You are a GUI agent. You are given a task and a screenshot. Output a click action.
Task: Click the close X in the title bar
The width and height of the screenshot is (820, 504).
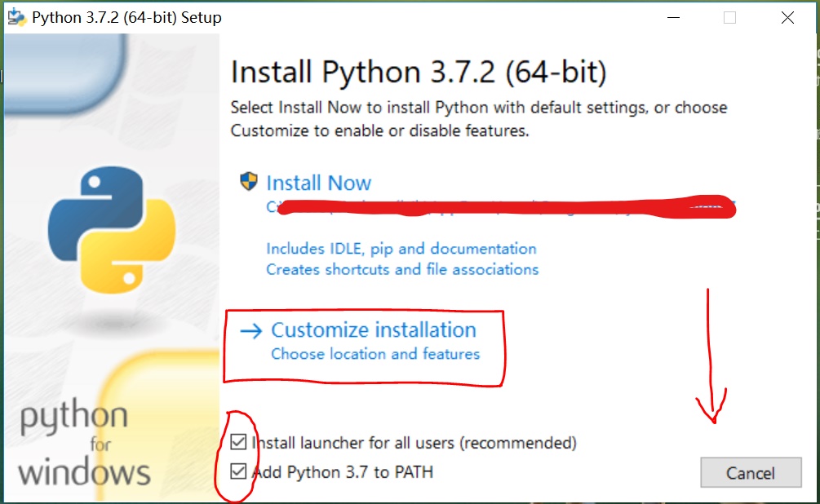click(787, 16)
